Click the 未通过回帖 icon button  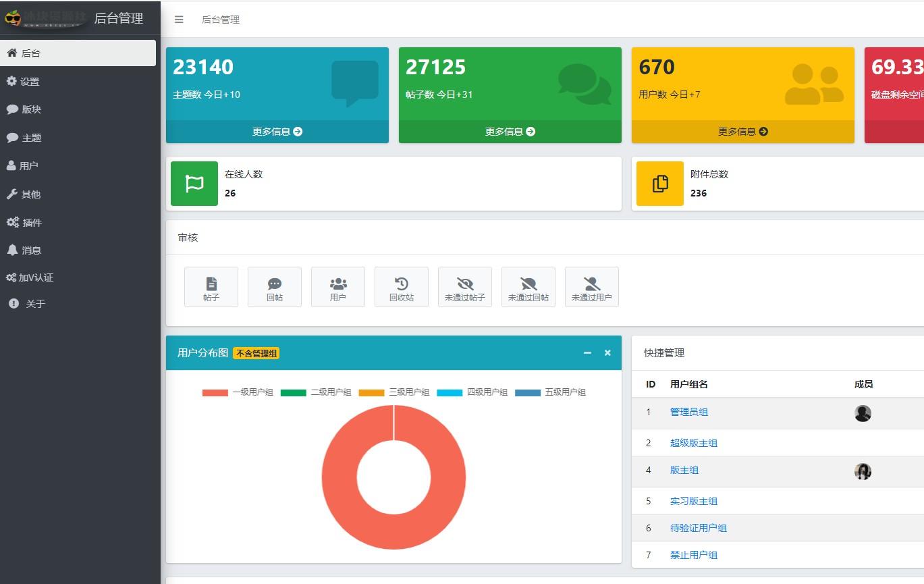tap(528, 287)
